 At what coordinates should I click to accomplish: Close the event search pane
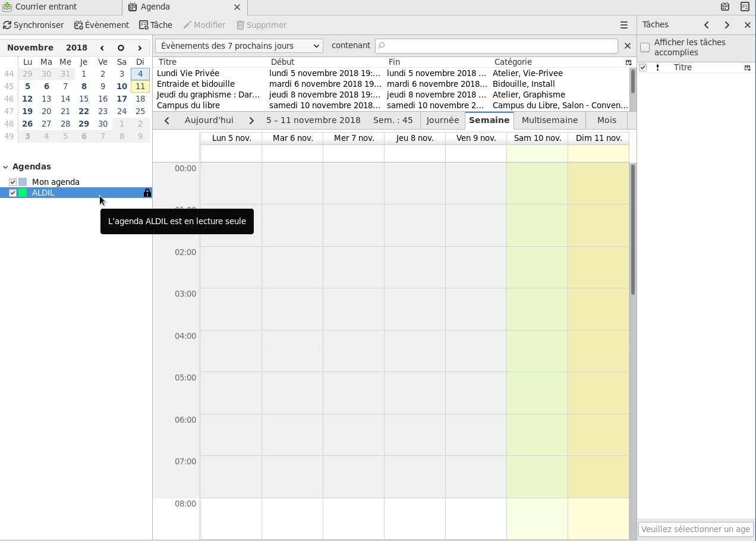pos(628,46)
